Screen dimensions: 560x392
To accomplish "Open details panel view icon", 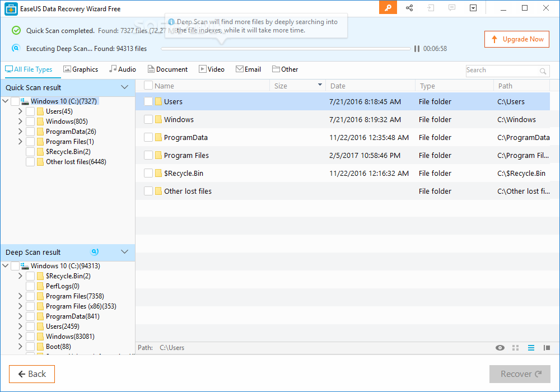I will (x=547, y=347).
